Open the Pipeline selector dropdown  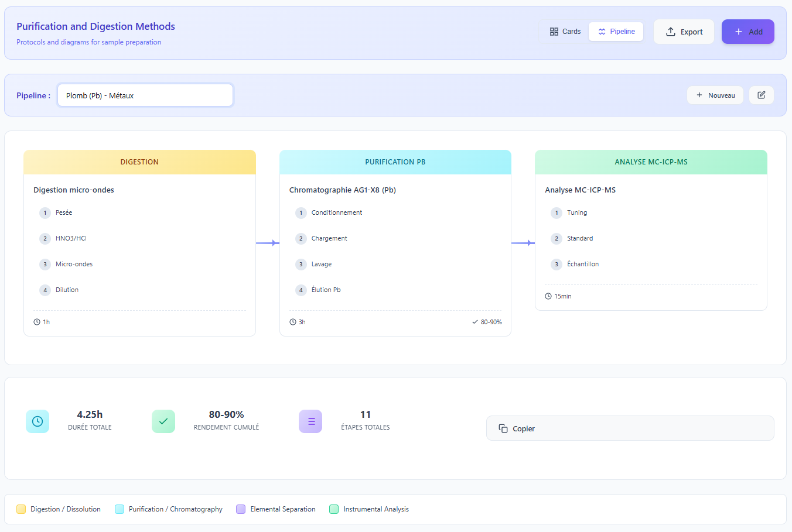145,95
